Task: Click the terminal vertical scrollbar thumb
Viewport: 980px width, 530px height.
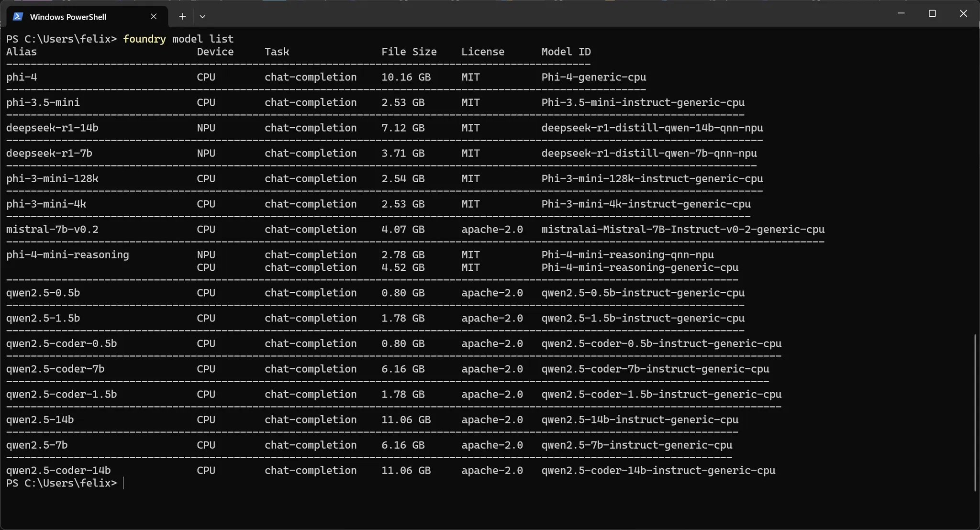Action: (975, 412)
